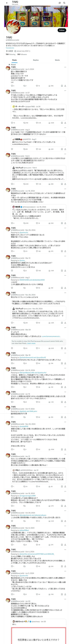Switch to the Replies tab
This screenshot has width=72, height=644.
(36, 60)
